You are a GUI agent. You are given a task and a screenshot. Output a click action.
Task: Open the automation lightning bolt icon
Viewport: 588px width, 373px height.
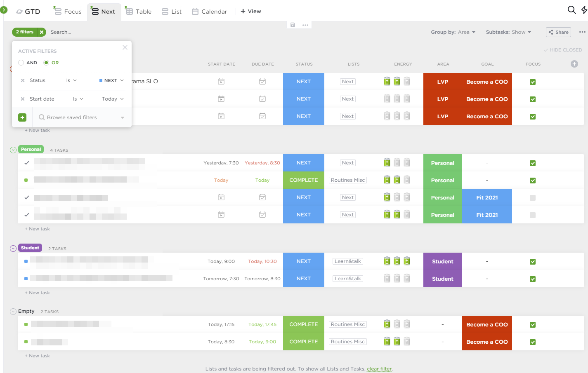584,10
